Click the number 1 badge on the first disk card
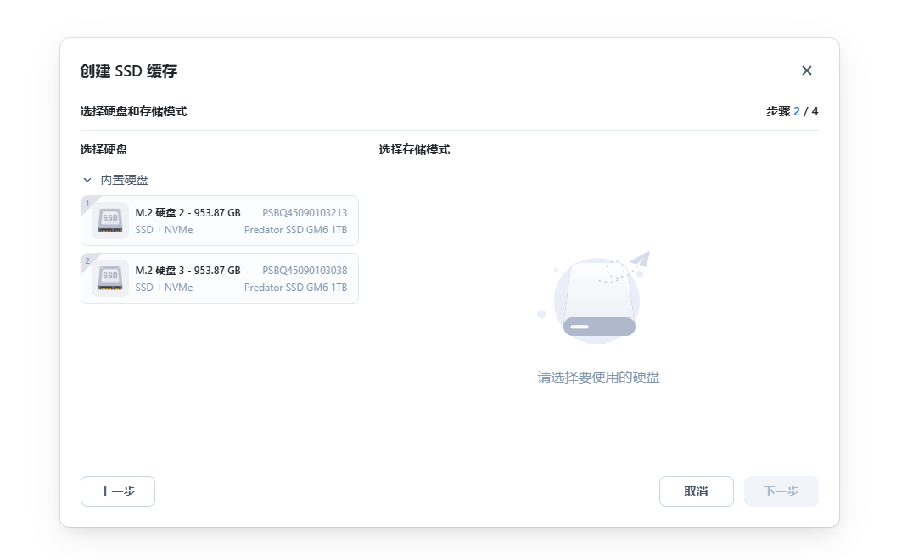 click(x=86, y=204)
